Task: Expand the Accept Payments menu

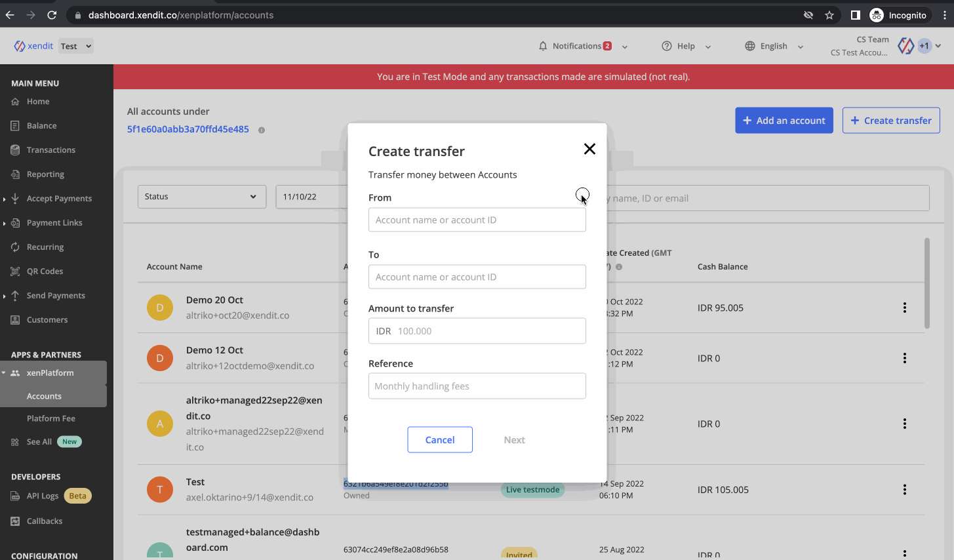Action: tap(58, 199)
